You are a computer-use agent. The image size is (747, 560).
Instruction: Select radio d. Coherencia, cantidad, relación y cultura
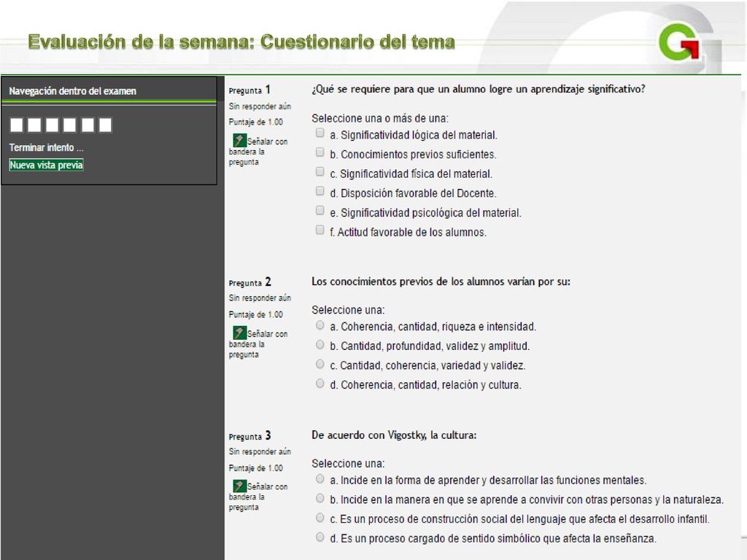[x=320, y=384]
